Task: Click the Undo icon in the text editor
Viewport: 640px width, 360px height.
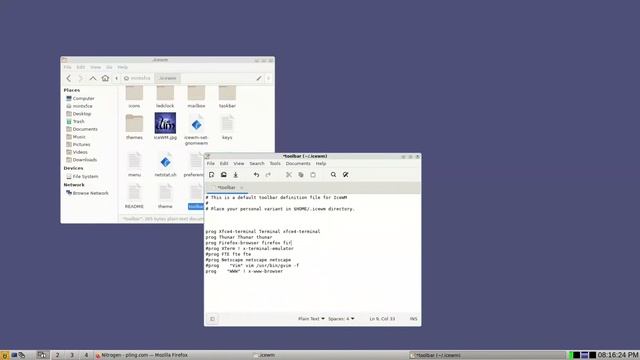Action: [256, 175]
